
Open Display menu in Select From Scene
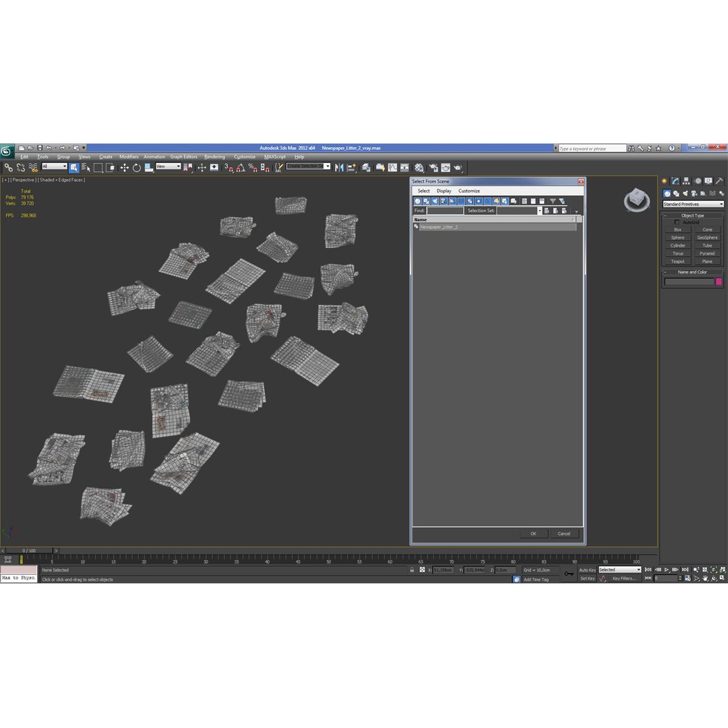pos(444,191)
